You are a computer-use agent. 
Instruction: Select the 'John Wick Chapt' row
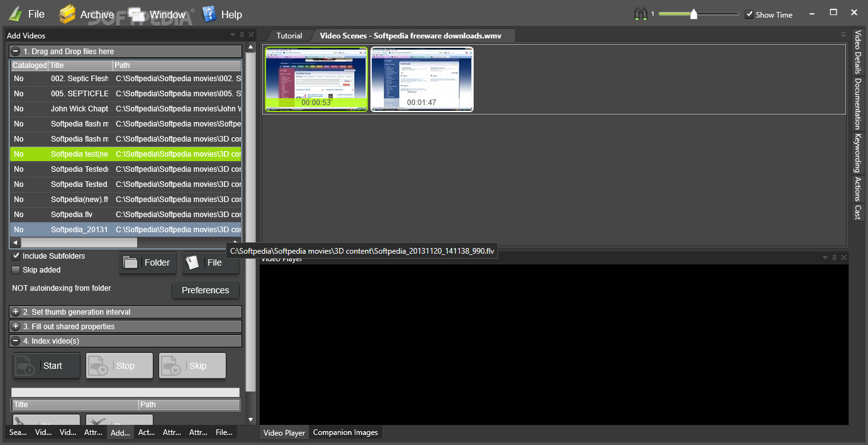pyautogui.click(x=126, y=109)
